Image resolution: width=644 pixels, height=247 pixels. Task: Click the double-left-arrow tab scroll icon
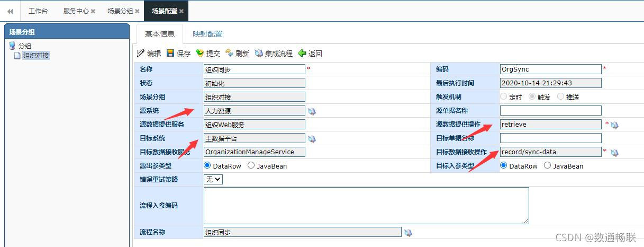(10, 11)
